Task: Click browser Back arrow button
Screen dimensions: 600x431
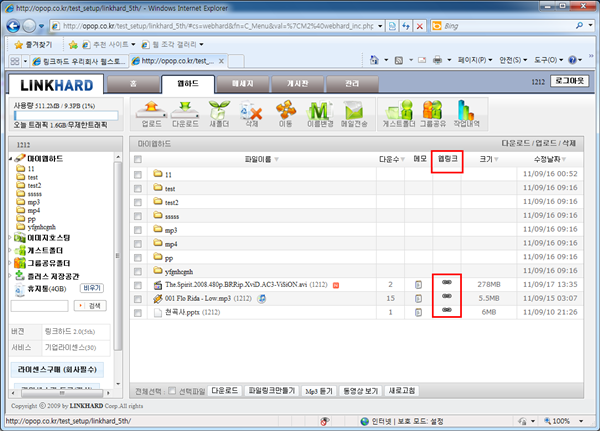Action: [13, 26]
